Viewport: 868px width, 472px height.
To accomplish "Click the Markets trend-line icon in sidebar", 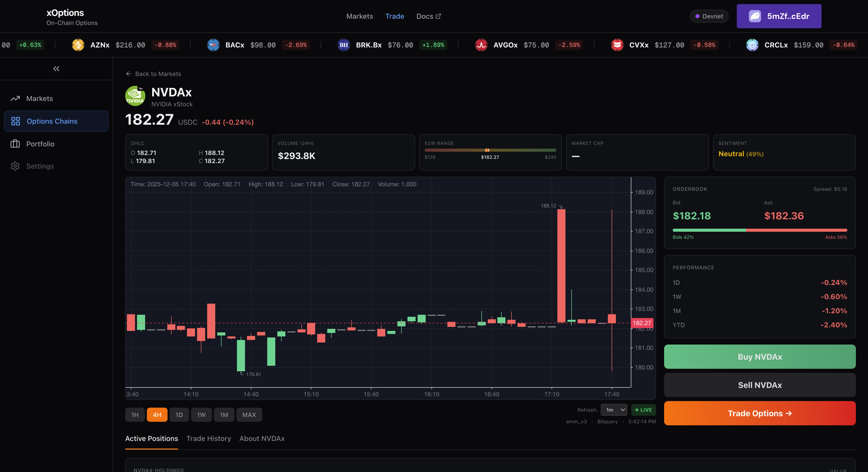I will [15, 98].
